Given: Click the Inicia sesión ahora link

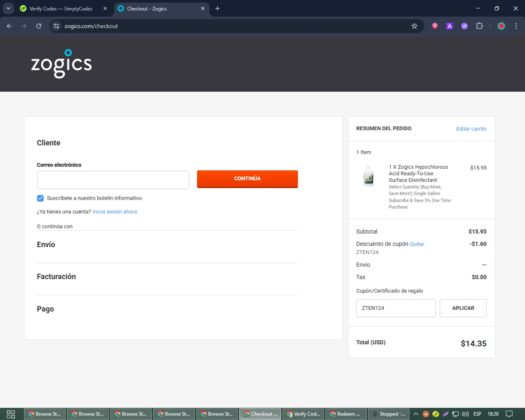Looking at the screenshot, I should [114, 212].
